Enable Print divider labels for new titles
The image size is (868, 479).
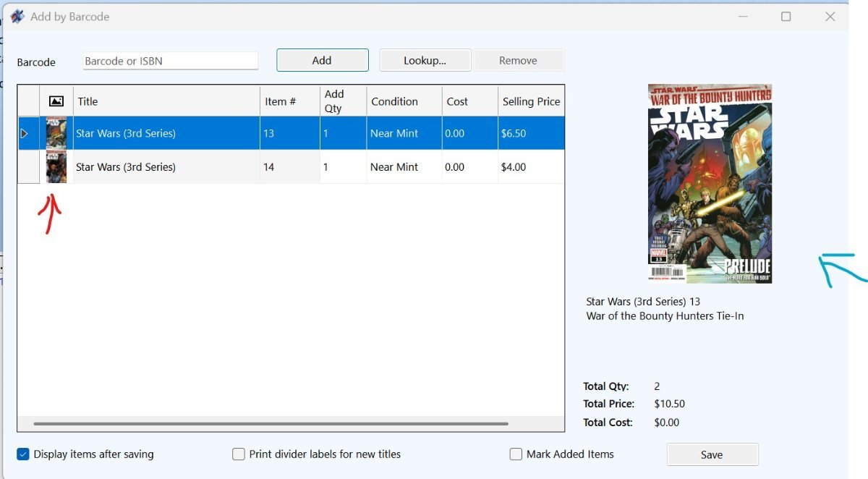pyautogui.click(x=239, y=454)
